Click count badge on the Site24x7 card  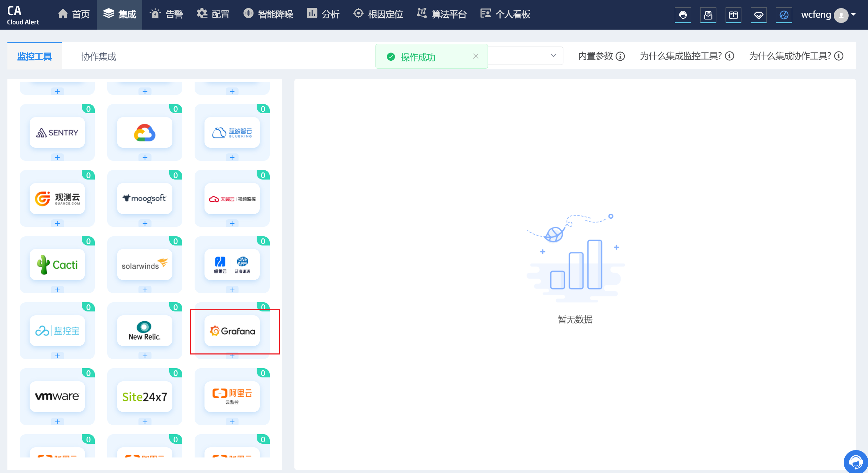coord(176,373)
